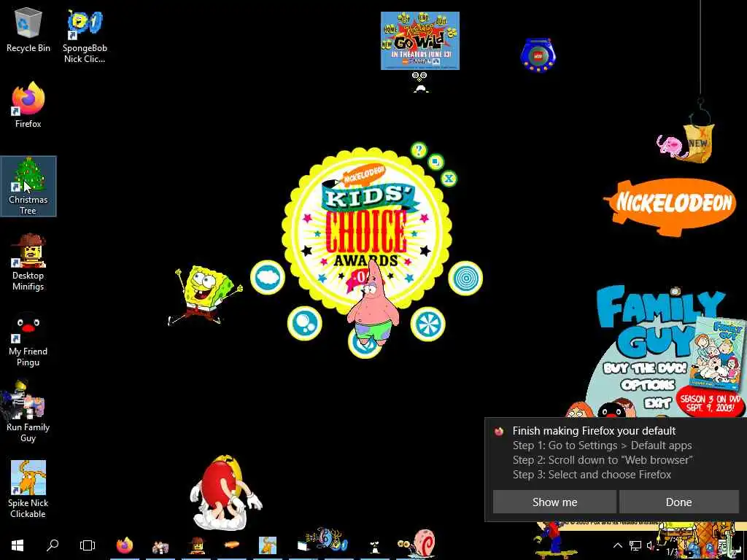Image resolution: width=747 pixels, height=560 pixels.
Task: Open network status tray icon
Action: pyautogui.click(x=635, y=545)
